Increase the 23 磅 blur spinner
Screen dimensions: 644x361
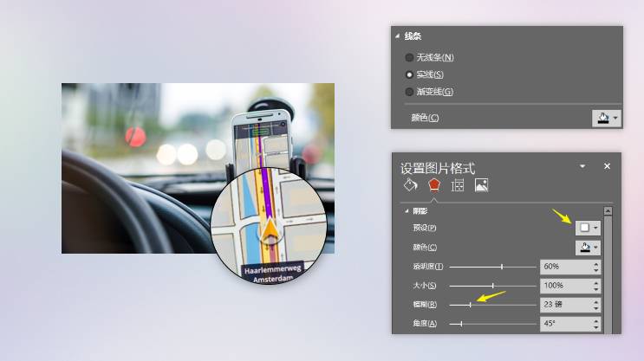point(596,301)
